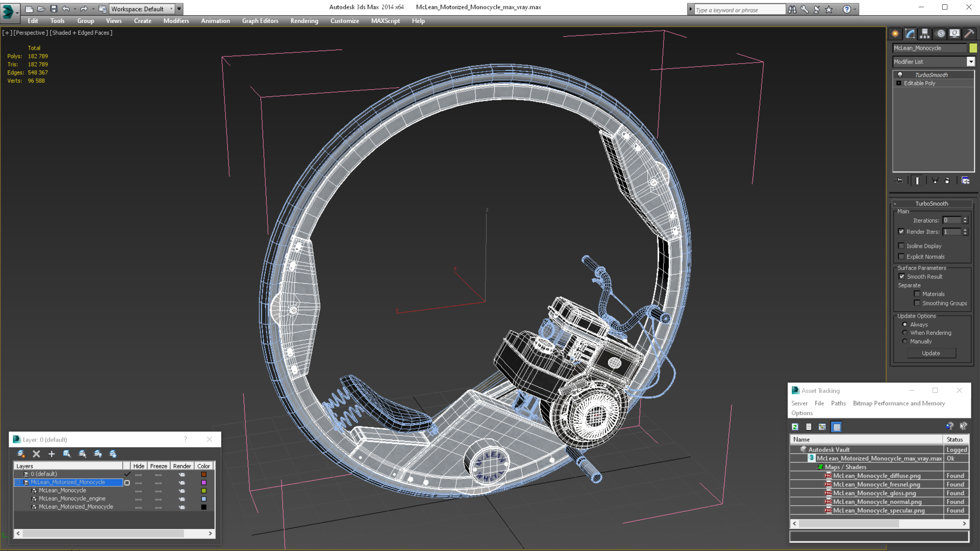Toggle Show End Result icon
The width and height of the screenshot is (980, 551).
pyautogui.click(x=917, y=181)
